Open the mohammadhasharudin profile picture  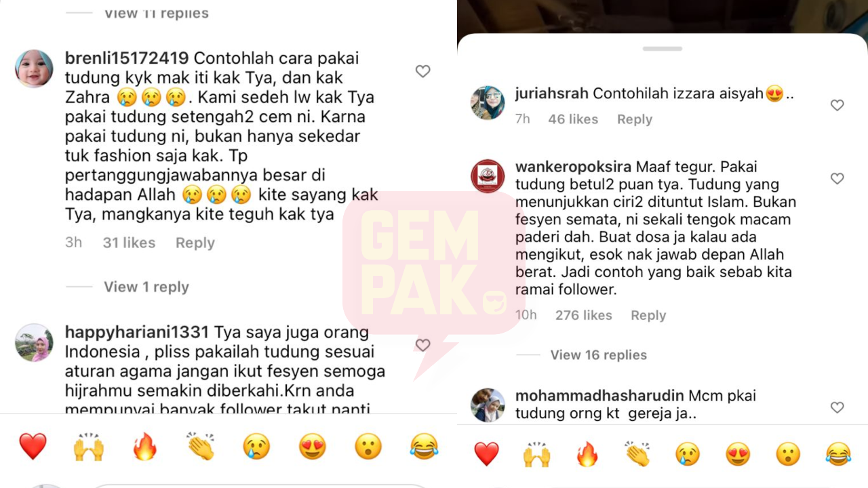point(488,405)
